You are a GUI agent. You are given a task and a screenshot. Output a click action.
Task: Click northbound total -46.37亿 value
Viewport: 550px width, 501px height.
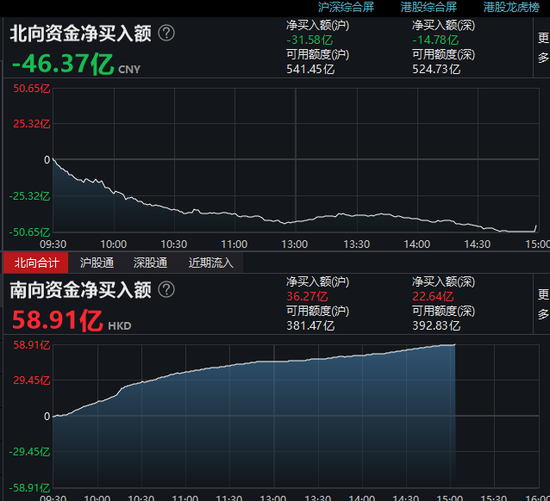click(x=63, y=64)
